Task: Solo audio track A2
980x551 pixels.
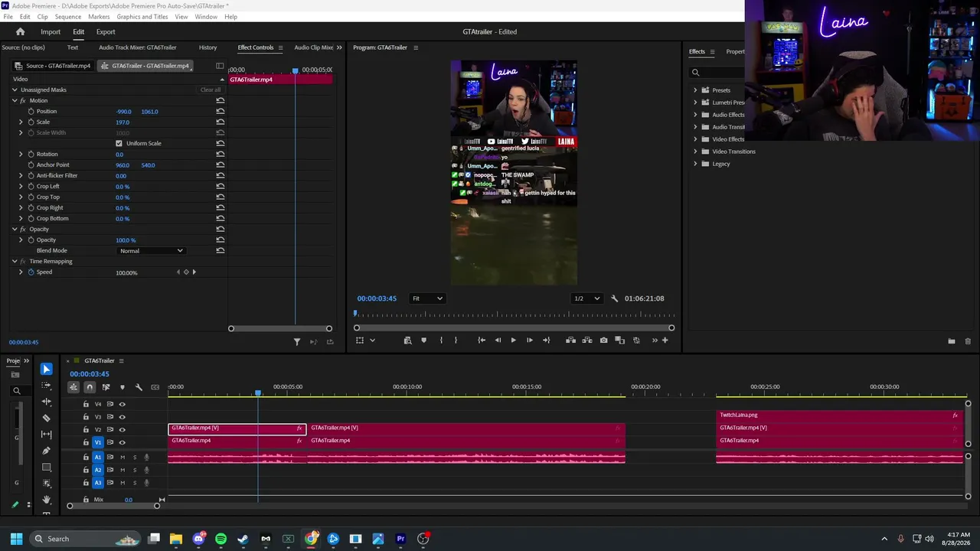Action: click(x=135, y=470)
